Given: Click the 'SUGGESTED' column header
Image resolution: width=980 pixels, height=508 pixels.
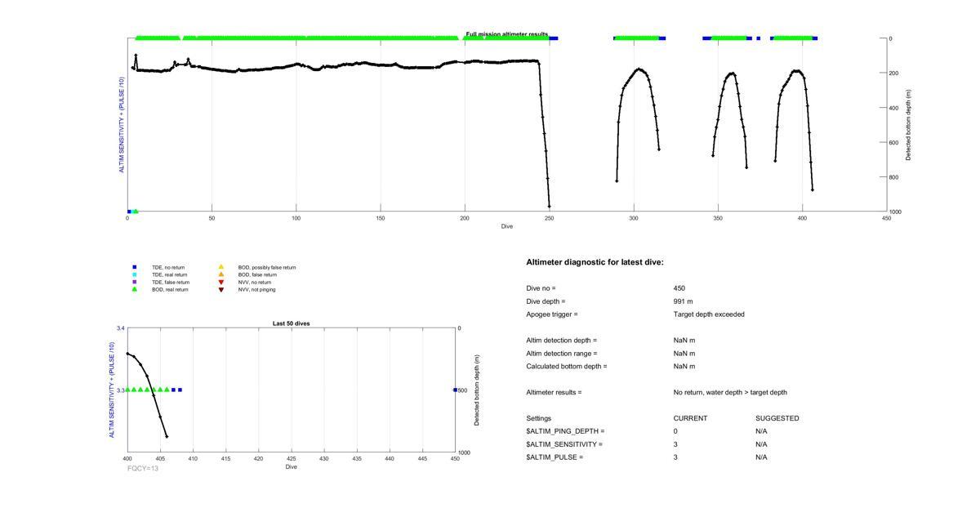Looking at the screenshot, I should pos(777,418).
